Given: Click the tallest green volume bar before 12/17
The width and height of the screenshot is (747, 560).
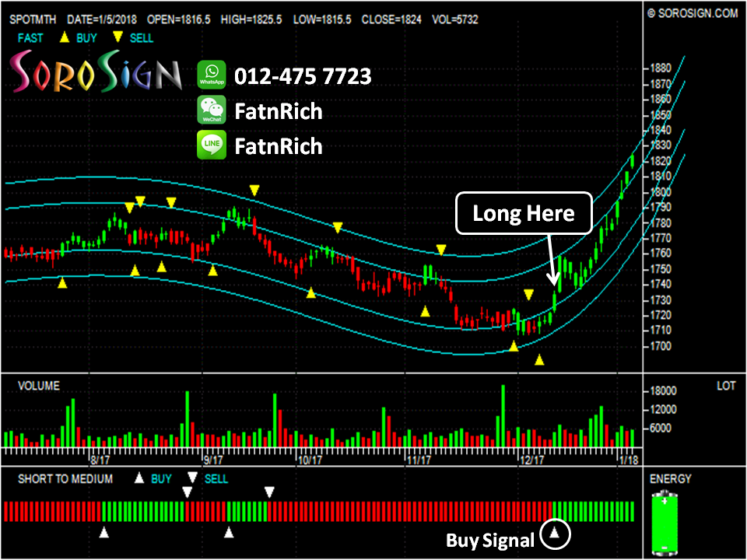Looking at the screenshot, I should pyautogui.click(x=503, y=415).
